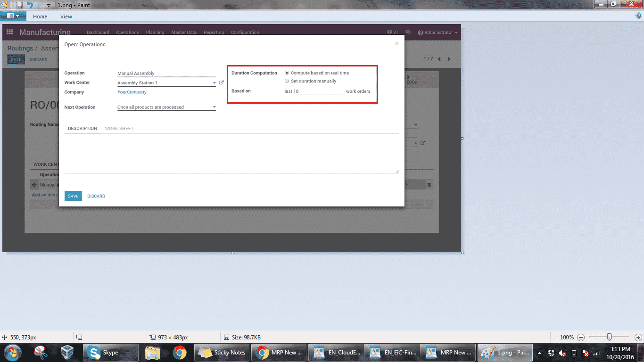Click the muted volume icon in system tray
The height and width of the screenshot is (362, 644).
click(x=562, y=353)
